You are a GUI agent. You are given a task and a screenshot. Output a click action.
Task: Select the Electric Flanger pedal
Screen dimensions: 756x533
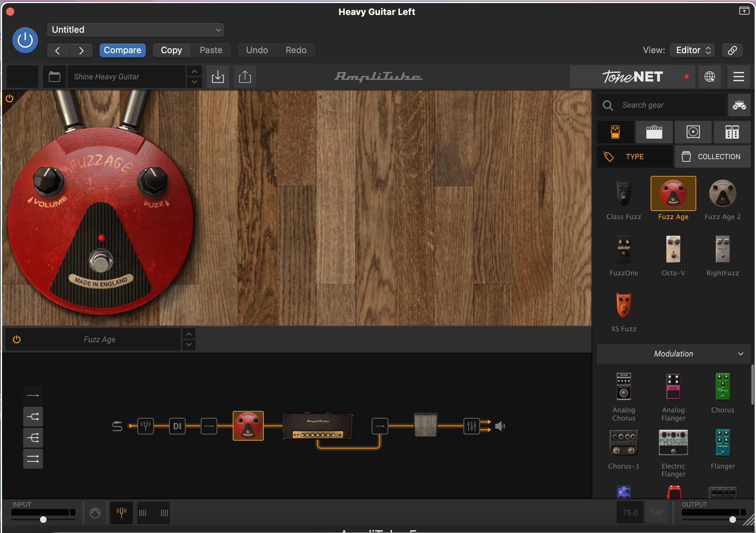(x=673, y=453)
